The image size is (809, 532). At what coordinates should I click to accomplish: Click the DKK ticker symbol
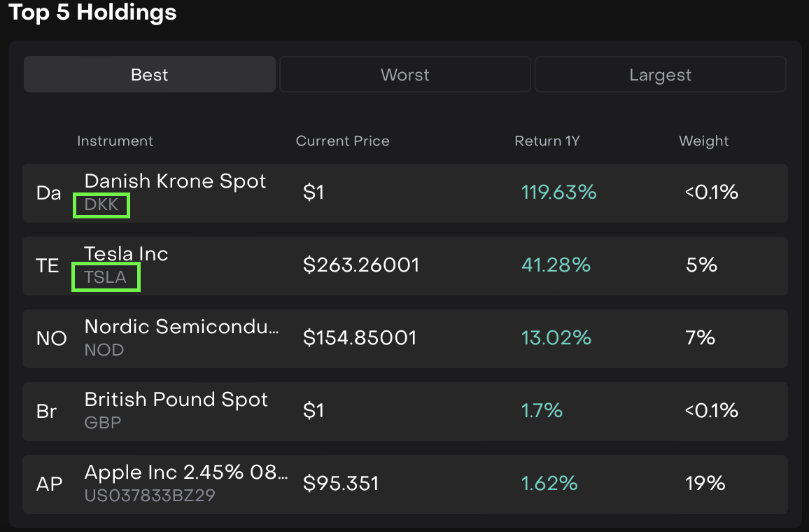click(101, 206)
